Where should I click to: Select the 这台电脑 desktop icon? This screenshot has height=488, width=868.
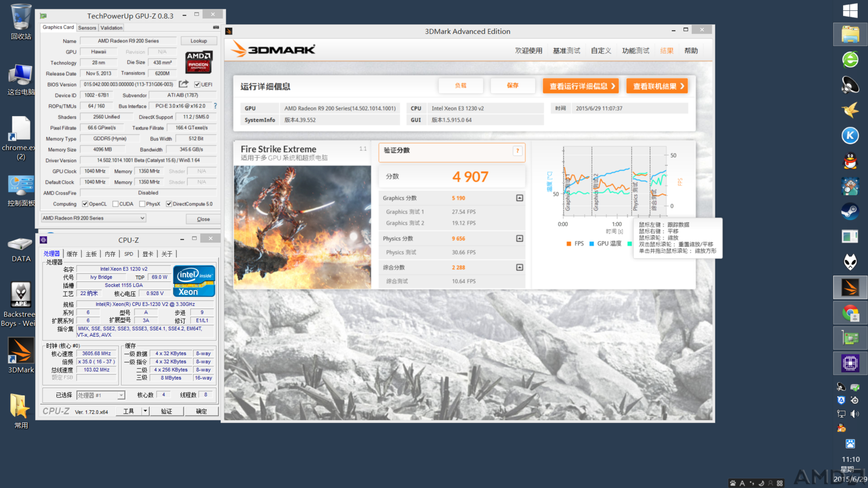(x=21, y=79)
